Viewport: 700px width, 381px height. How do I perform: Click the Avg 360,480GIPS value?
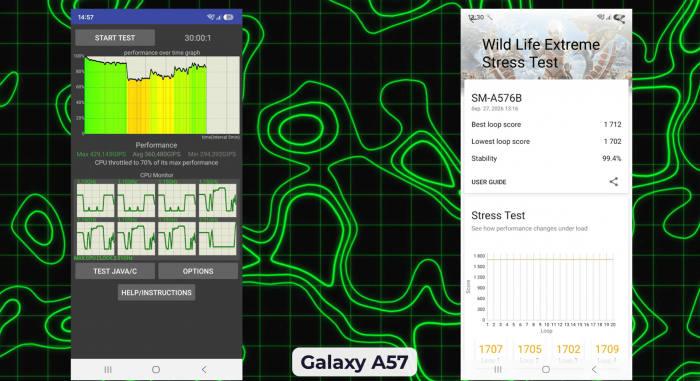(156, 154)
